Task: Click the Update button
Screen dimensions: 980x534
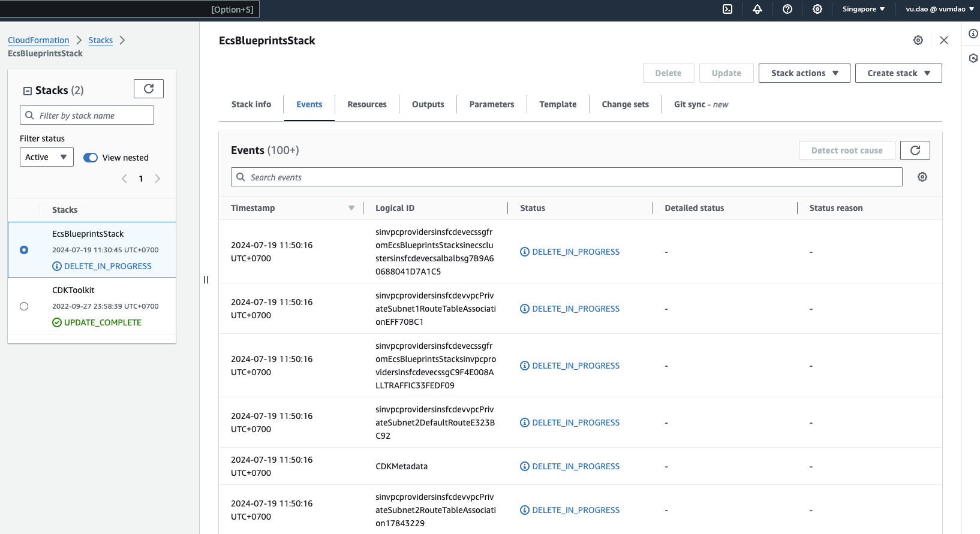Action: (727, 73)
